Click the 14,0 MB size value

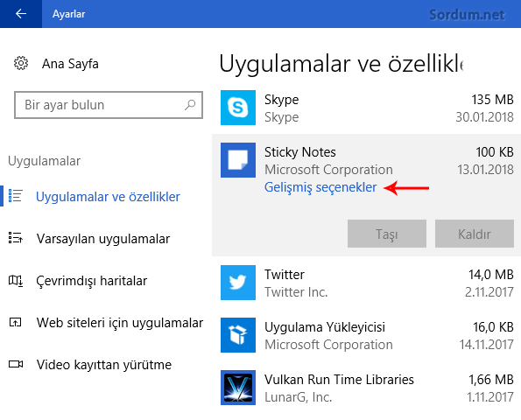tap(490, 275)
